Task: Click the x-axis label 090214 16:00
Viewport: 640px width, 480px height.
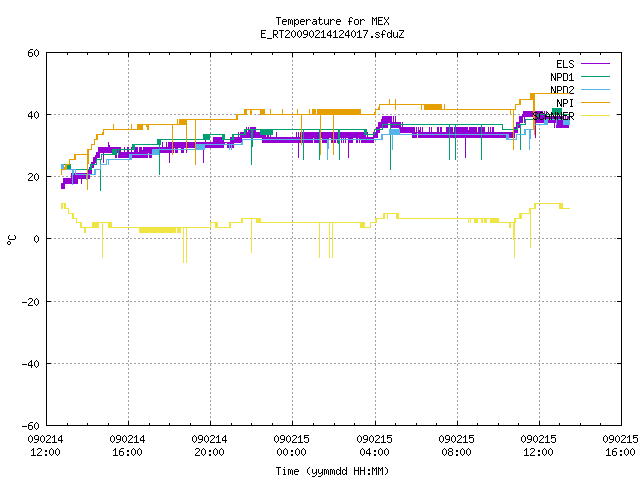Action: (127, 446)
